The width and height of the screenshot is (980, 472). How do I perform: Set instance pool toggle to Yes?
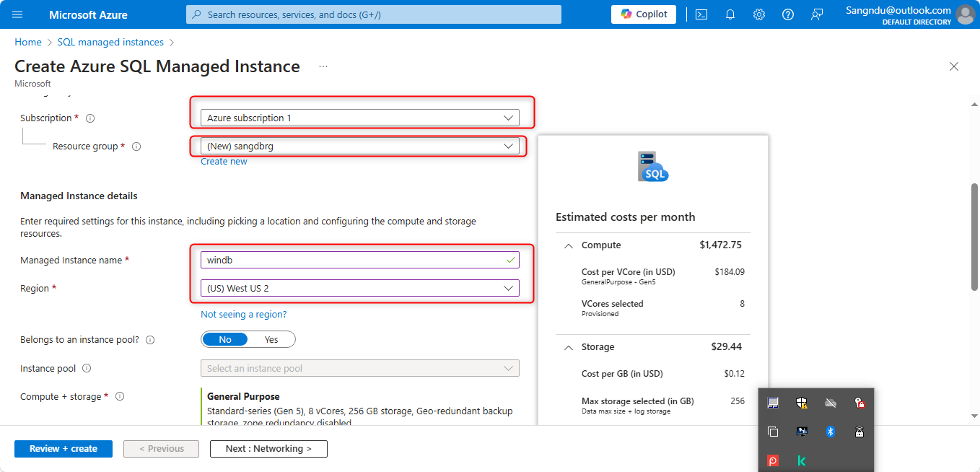(x=271, y=340)
